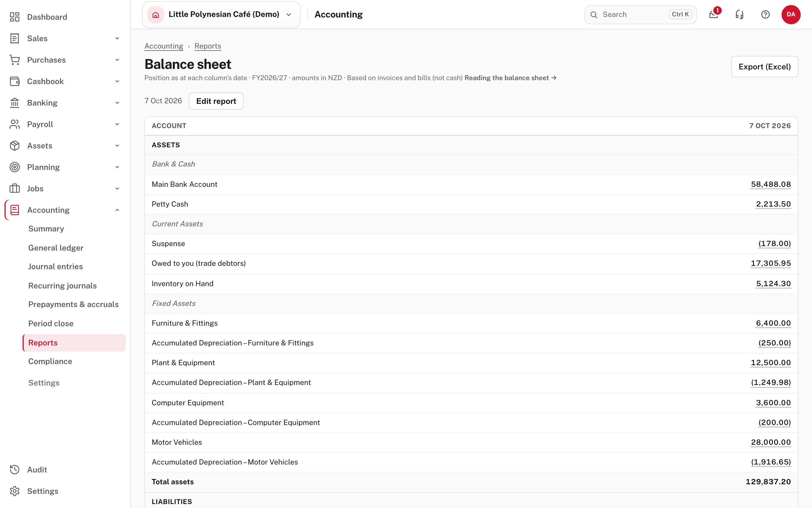
Task: Click the Planning target icon
Action: 14,167
